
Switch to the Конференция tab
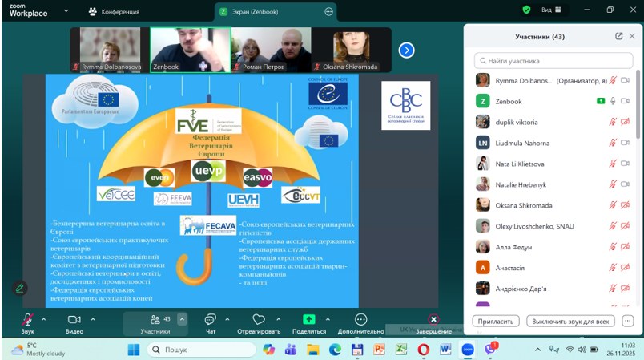point(115,11)
